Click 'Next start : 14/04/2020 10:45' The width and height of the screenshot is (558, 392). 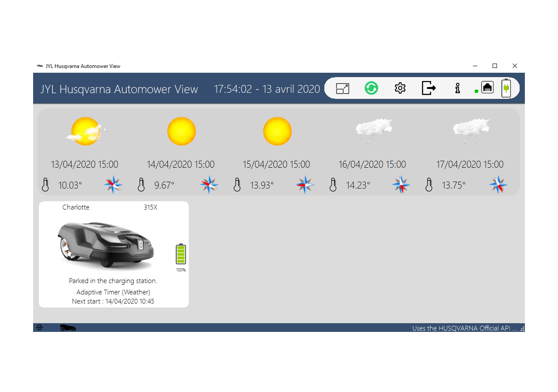pos(113,301)
